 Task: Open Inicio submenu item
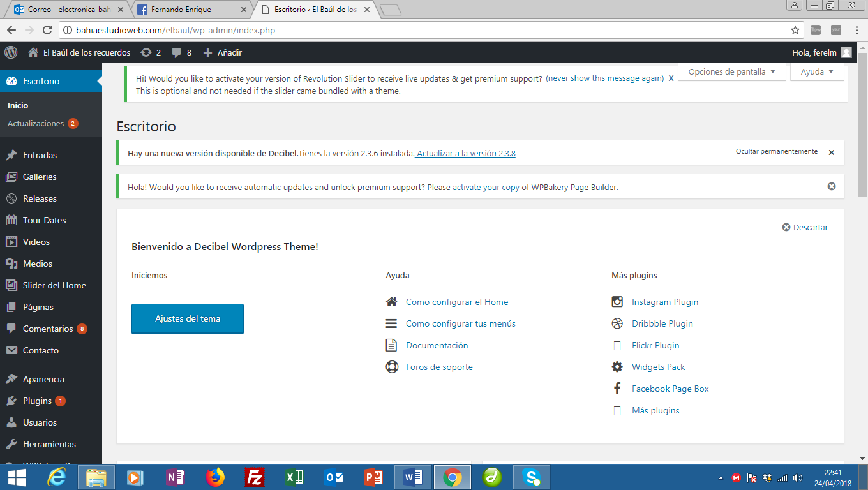(18, 105)
